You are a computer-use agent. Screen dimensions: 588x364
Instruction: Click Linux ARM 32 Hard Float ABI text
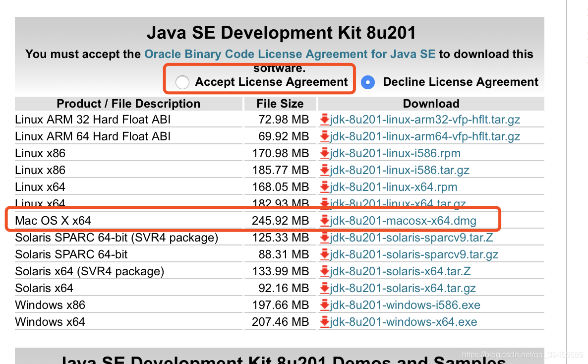click(93, 120)
